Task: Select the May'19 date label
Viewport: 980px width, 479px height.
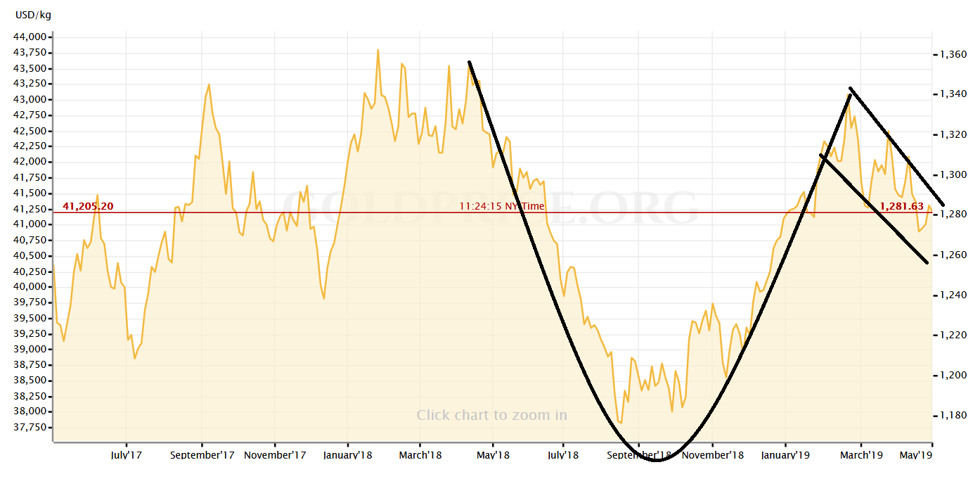Action: point(916,455)
